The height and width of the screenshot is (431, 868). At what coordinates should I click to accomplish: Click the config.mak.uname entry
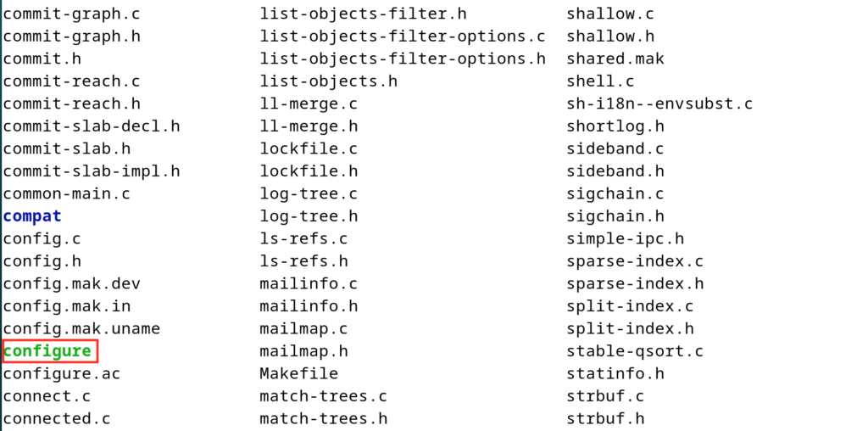[x=81, y=328]
